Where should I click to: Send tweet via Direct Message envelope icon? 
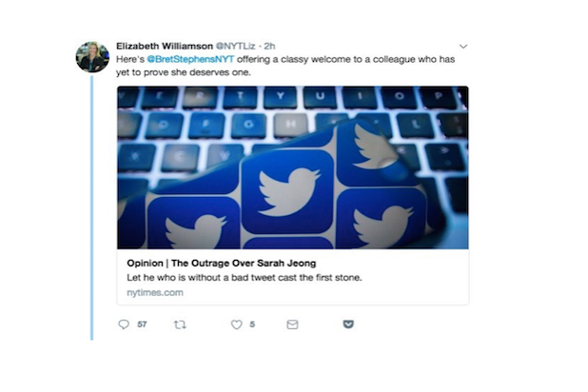[292, 324]
